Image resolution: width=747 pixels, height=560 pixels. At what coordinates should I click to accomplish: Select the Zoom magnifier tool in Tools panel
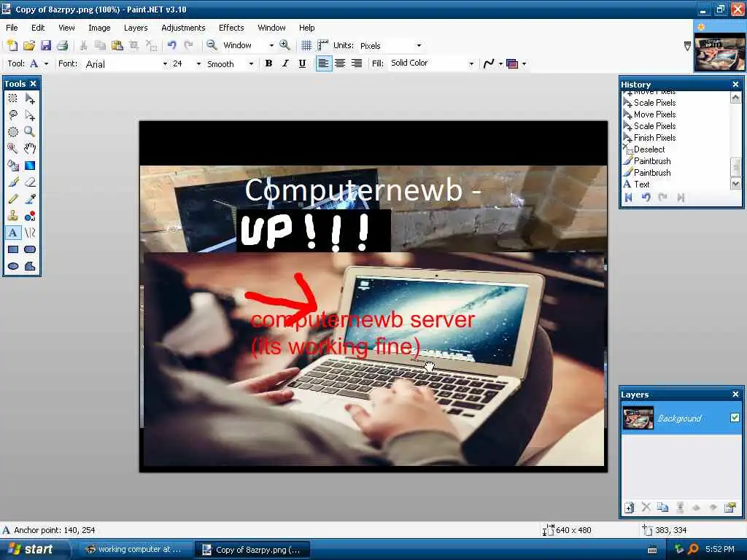(x=29, y=132)
